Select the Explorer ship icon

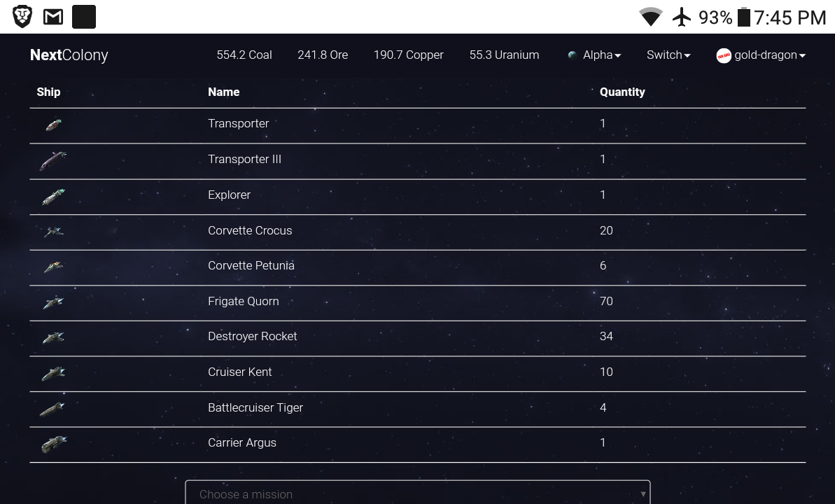coord(54,197)
